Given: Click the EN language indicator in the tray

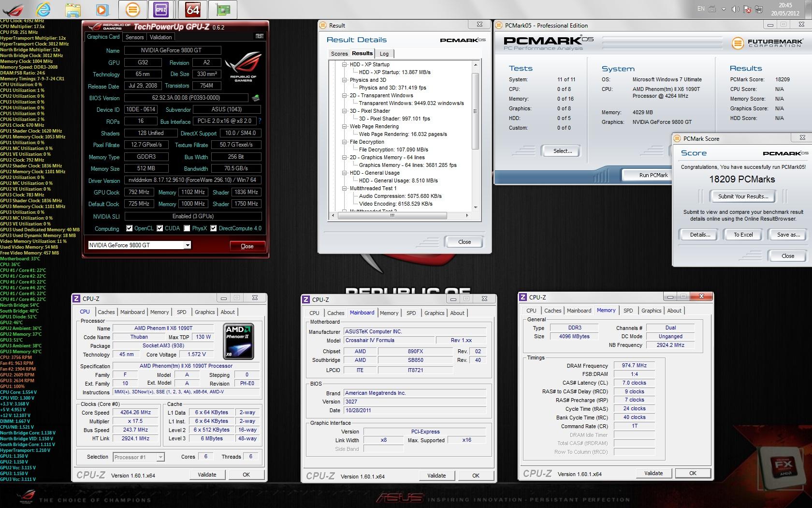Looking at the screenshot, I should coord(701,9).
